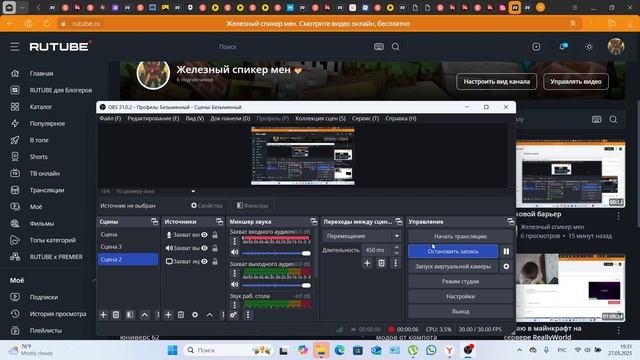Open OBS Коллекция сцен menu

click(x=320, y=118)
